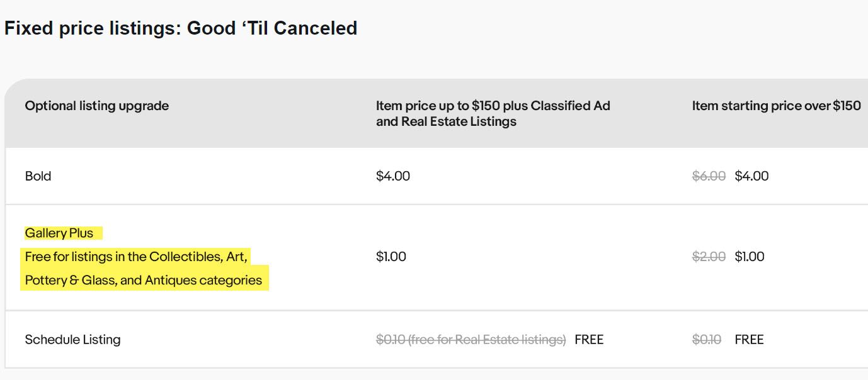Viewport: 868px width, 380px height.
Task: Click the 'Free for listings in the Collectibles, Art,' text
Action: click(x=136, y=257)
